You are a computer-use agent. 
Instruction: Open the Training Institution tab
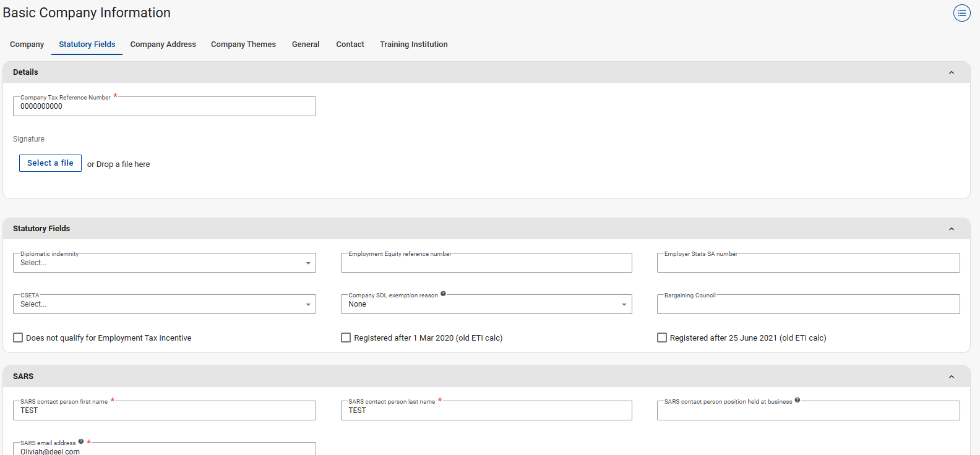[x=413, y=45]
